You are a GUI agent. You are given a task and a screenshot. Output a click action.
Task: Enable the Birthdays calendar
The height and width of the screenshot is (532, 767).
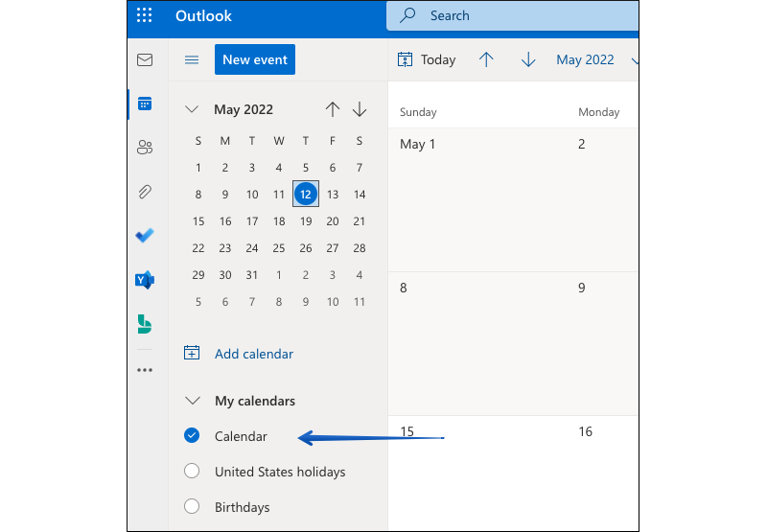192,507
